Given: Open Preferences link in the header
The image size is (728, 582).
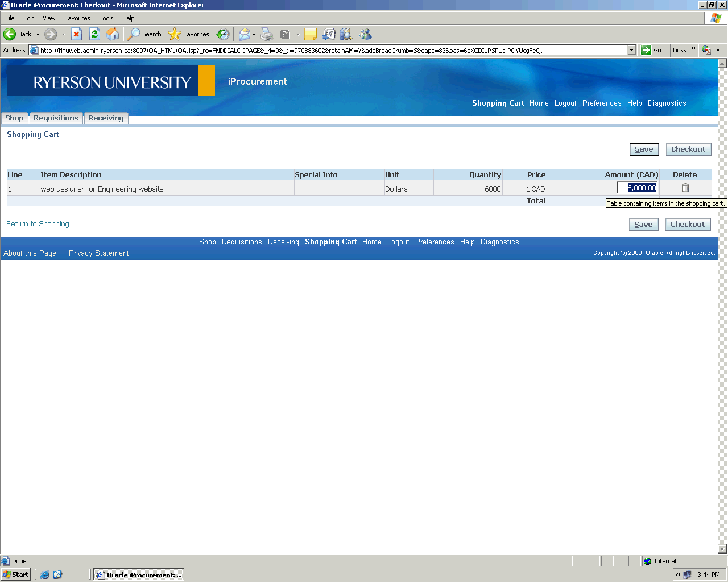Looking at the screenshot, I should coord(602,103).
